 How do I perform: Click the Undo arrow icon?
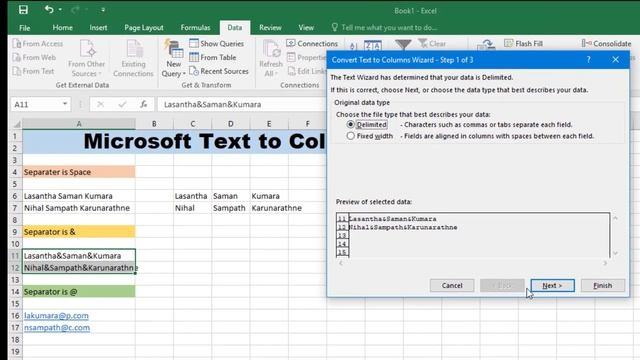[49, 9]
